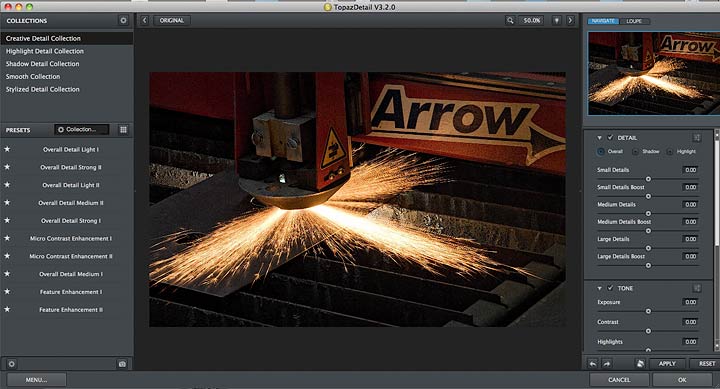Click the Large Details Boost slider handle

[x=648, y=265]
